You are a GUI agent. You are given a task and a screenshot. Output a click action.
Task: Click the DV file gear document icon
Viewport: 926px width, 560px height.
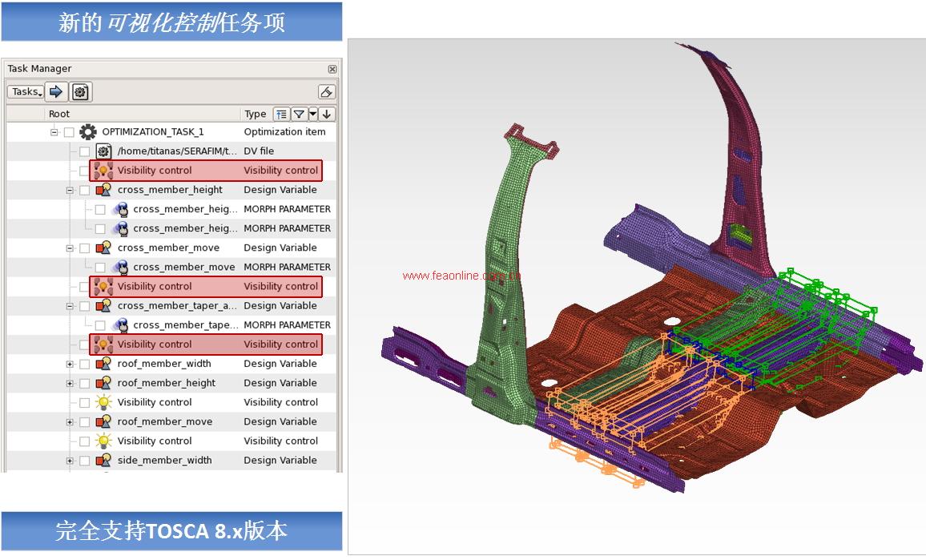pos(103,151)
